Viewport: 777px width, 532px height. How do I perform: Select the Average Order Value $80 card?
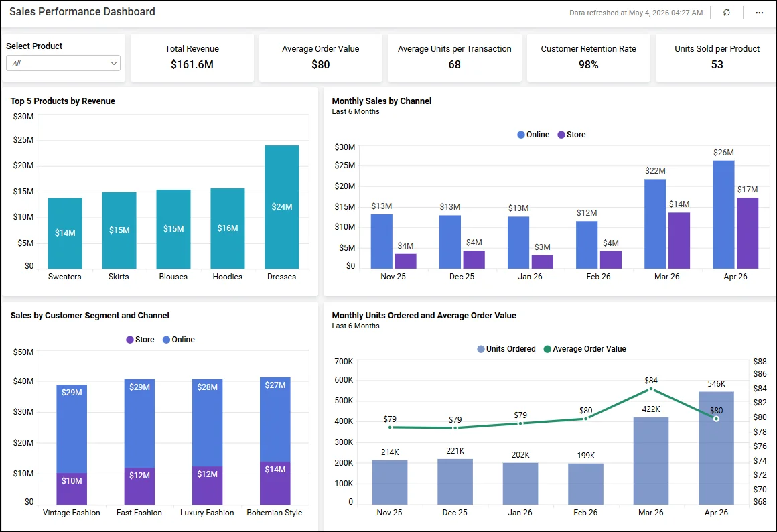[x=321, y=57]
